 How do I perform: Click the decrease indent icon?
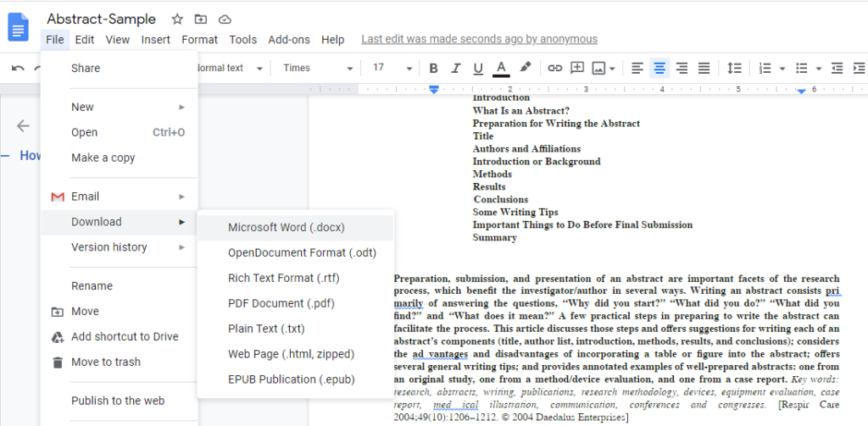tap(837, 68)
